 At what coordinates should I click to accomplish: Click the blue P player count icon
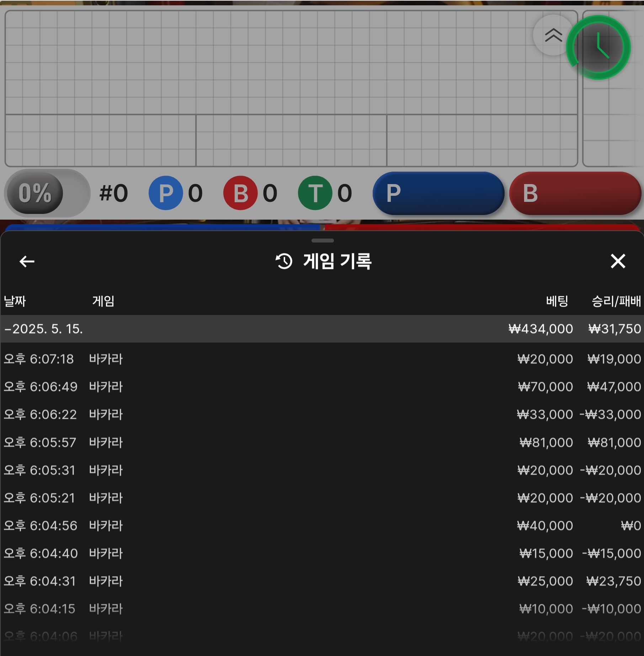tap(165, 193)
